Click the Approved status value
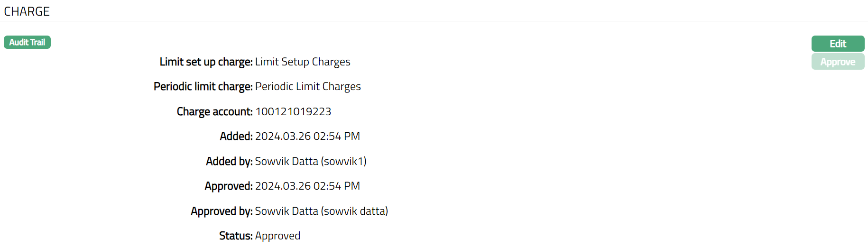This screenshot has height=247, width=868. point(277,236)
